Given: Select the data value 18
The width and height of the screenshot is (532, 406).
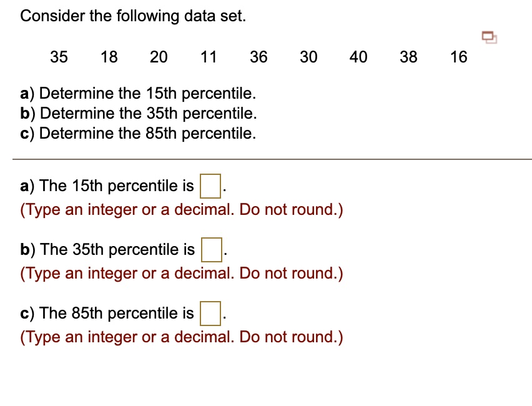Looking at the screenshot, I should pyautogui.click(x=109, y=57).
